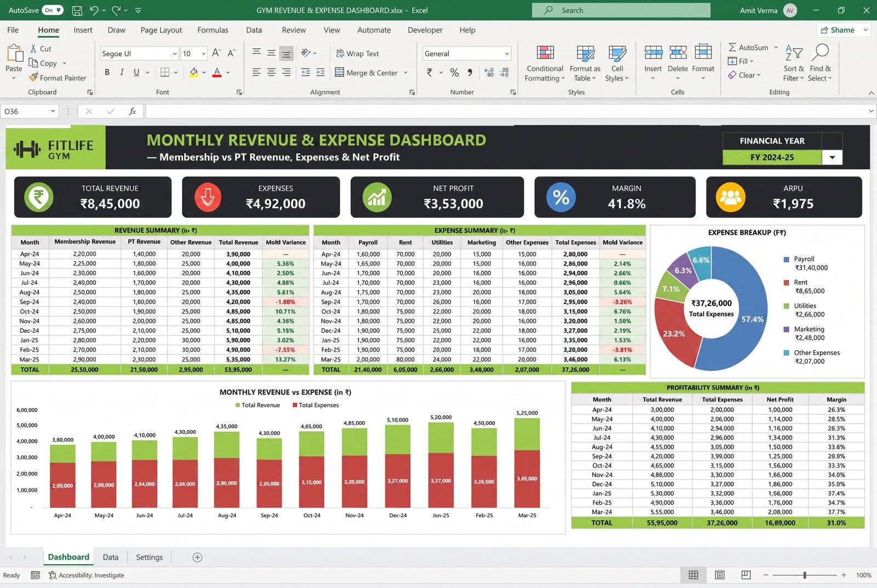Toggle align right for text
The image size is (877, 588).
tap(286, 72)
